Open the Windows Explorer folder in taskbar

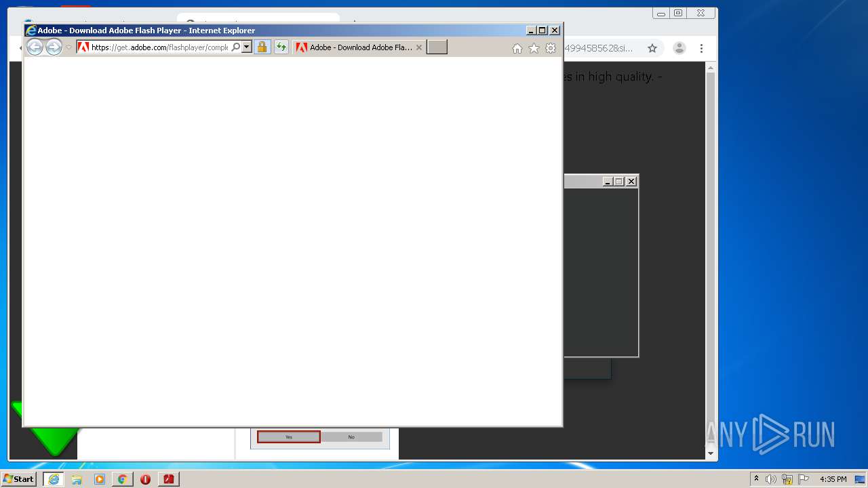[77, 479]
